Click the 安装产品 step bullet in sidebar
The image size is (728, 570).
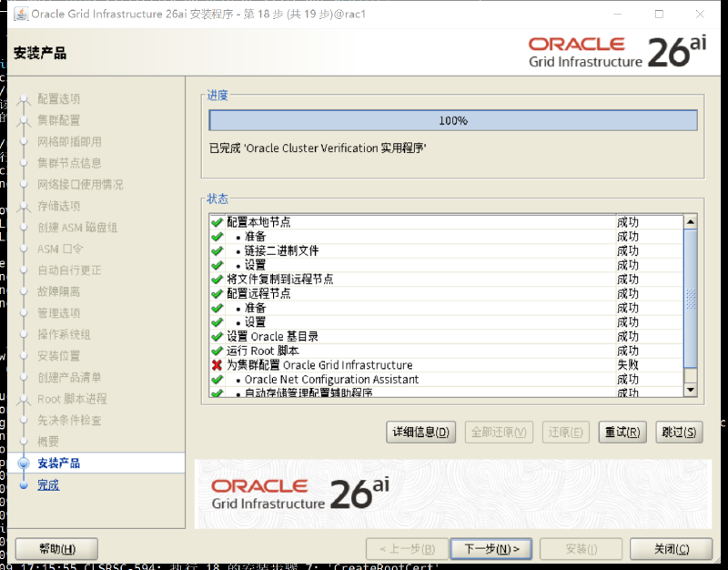pyautogui.click(x=24, y=463)
